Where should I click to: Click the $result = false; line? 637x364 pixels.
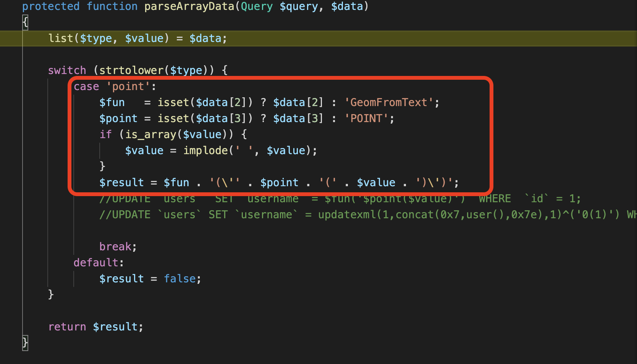coord(150,279)
